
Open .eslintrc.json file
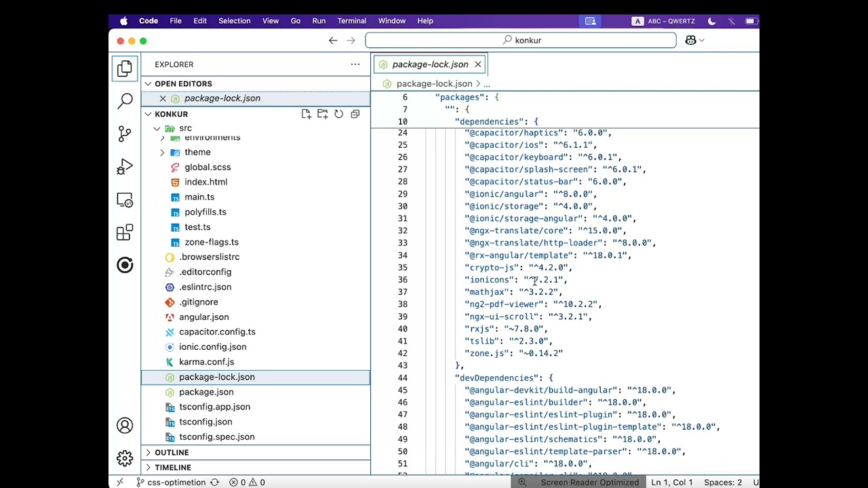coord(205,287)
